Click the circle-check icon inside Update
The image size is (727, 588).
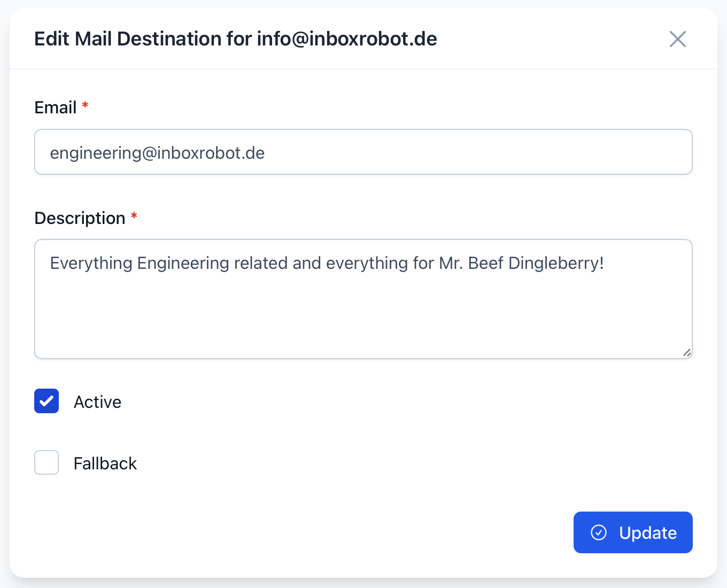pos(599,532)
